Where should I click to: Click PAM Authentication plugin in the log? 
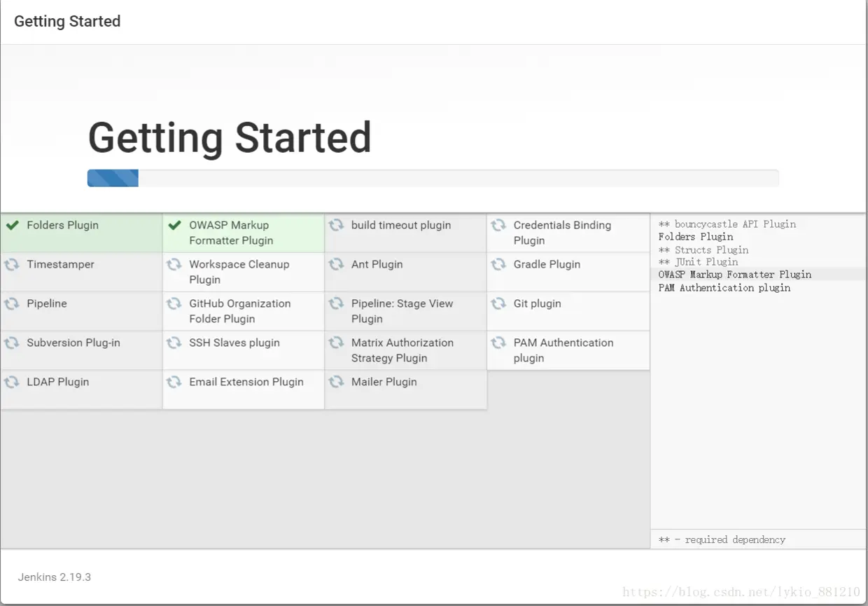(x=724, y=287)
